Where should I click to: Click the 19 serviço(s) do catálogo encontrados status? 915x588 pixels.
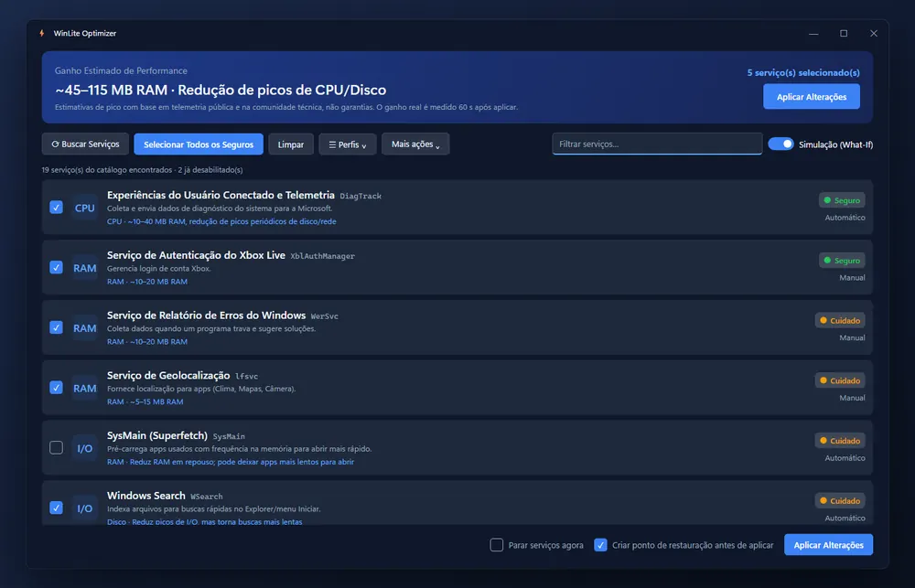pyautogui.click(x=143, y=170)
